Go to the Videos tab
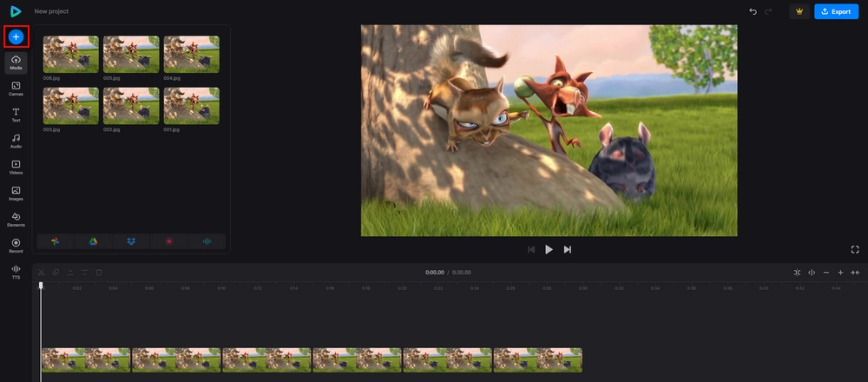The width and height of the screenshot is (868, 382). tap(16, 168)
